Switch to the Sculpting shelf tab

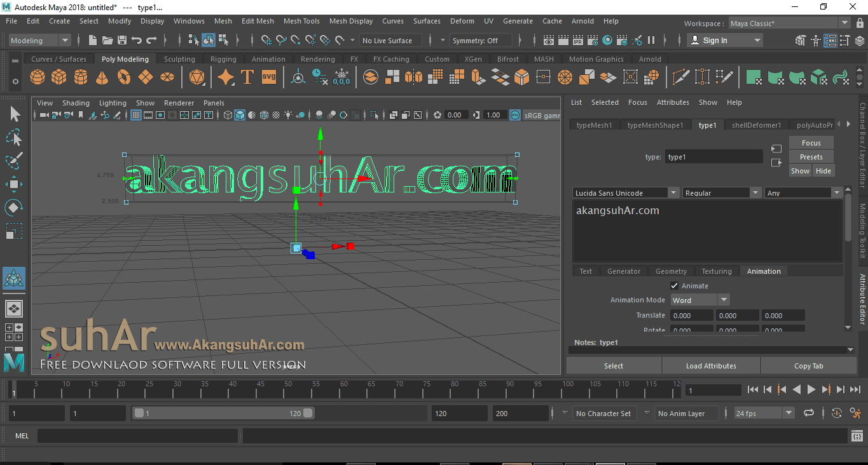point(179,59)
